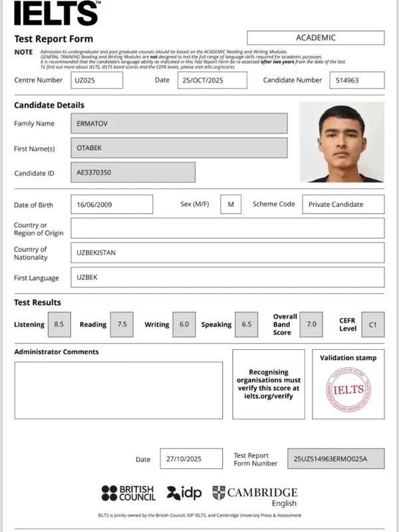Click the CEFR Level box C1
This screenshot has width=399, height=532.
pyautogui.click(x=373, y=325)
